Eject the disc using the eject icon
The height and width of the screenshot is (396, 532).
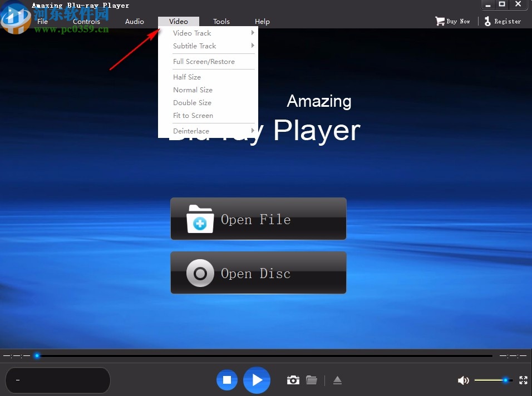coord(337,380)
